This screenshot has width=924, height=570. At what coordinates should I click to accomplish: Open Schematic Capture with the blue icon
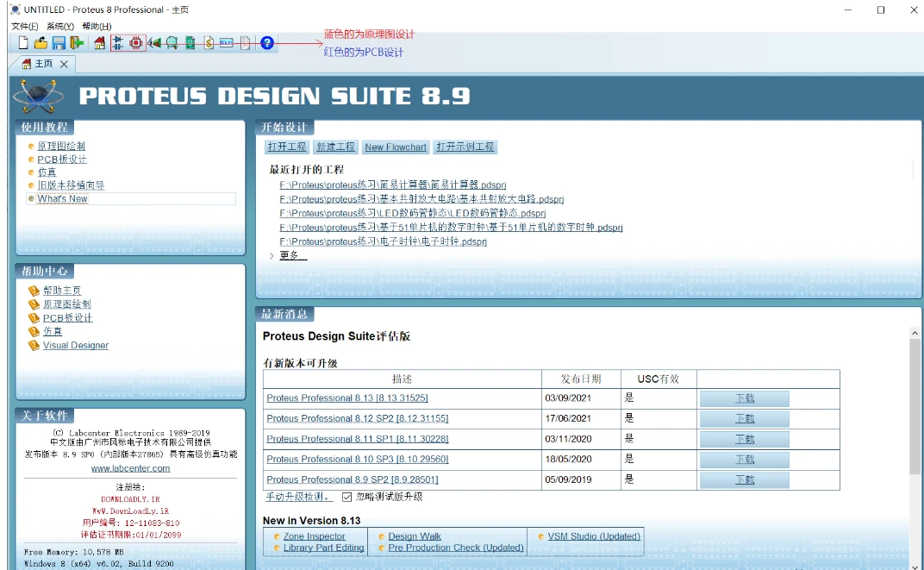[x=118, y=42]
